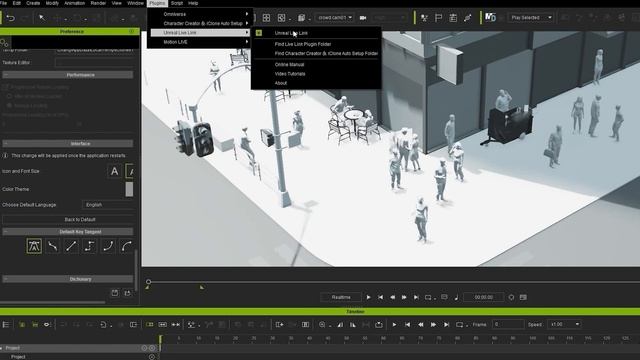Image resolution: width=640 pixels, height=360 pixels.
Task: Click the export icon below Dictionary section
Action: click(128, 293)
